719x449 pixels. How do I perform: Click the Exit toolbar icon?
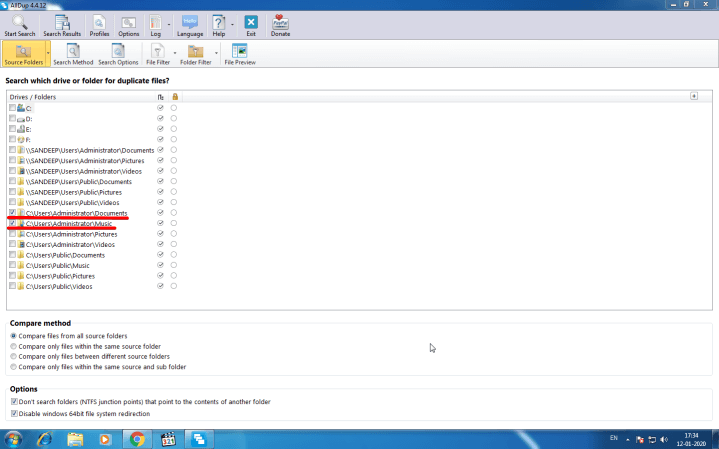point(251,26)
